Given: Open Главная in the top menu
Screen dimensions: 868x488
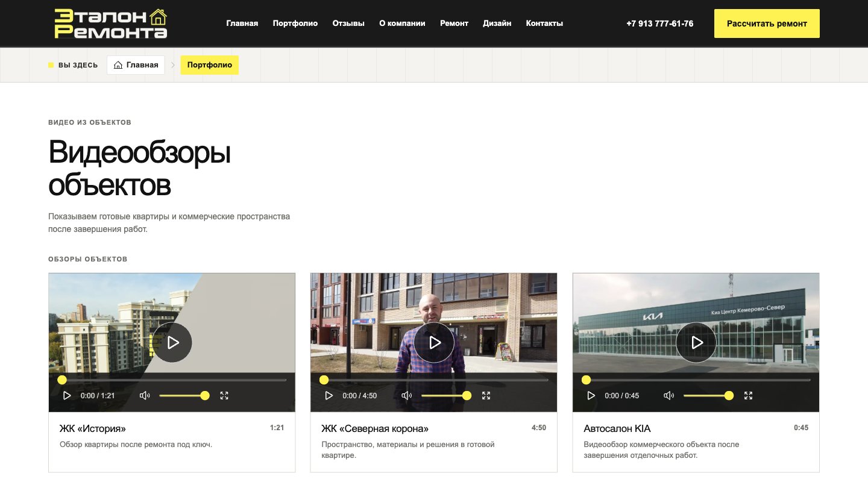Looking at the screenshot, I should (x=242, y=23).
